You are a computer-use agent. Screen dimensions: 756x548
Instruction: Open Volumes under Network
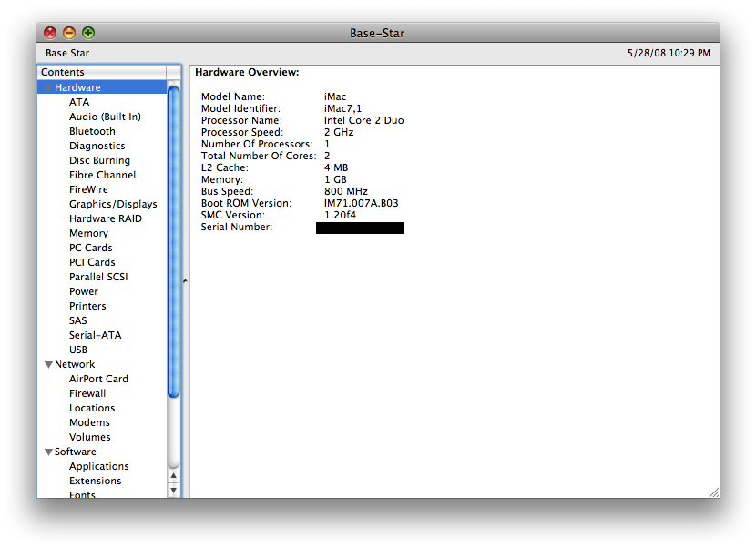[89, 437]
